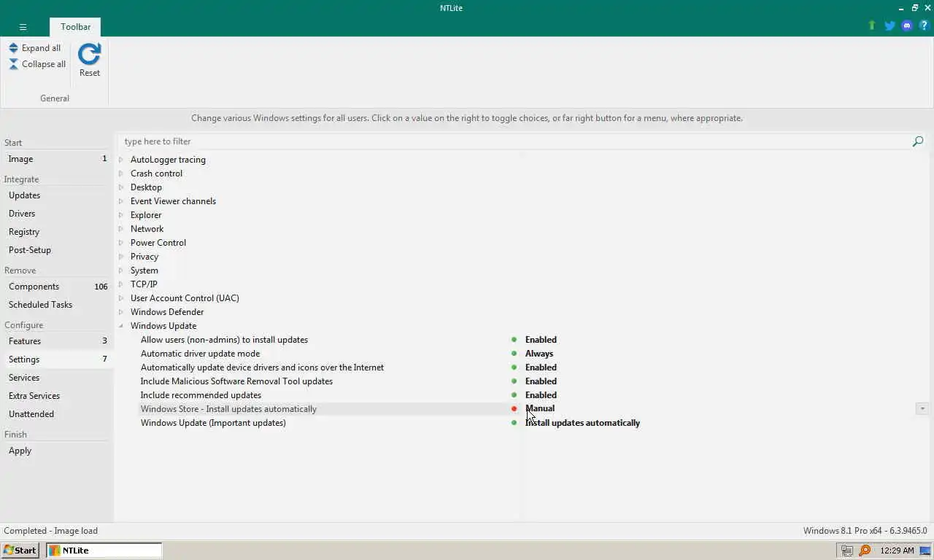The height and width of the screenshot is (560, 934).
Task: Open the dropdown arrow for Windows Store row
Action: (x=922, y=409)
